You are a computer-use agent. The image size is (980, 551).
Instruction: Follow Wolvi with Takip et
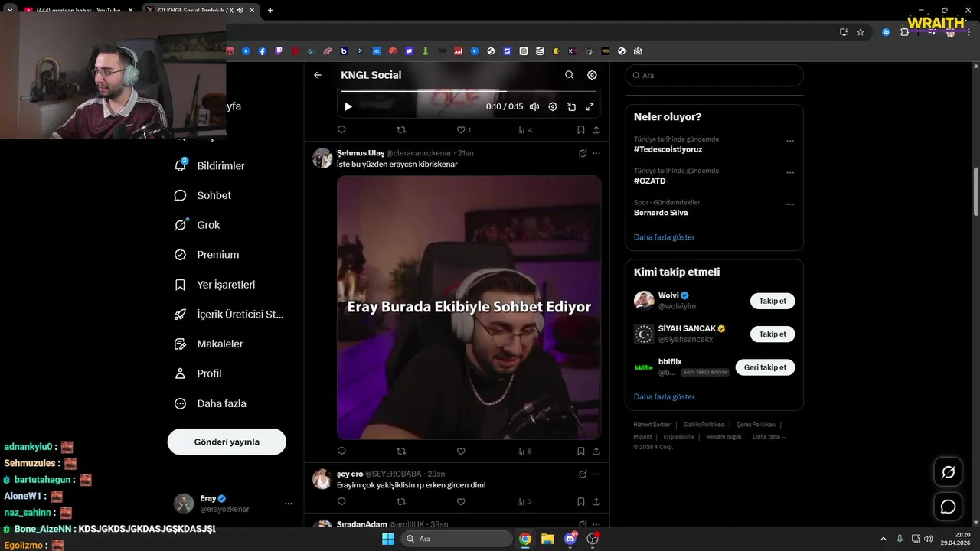(773, 301)
